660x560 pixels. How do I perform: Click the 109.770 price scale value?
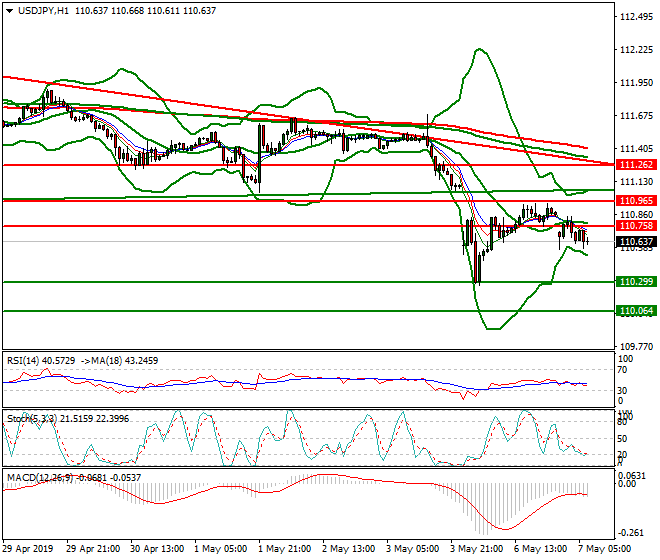point(636,347)
